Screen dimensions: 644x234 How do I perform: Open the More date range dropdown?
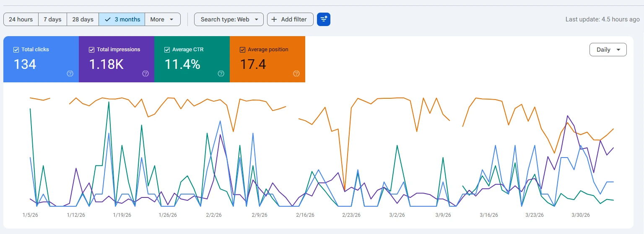coord(163,19)
